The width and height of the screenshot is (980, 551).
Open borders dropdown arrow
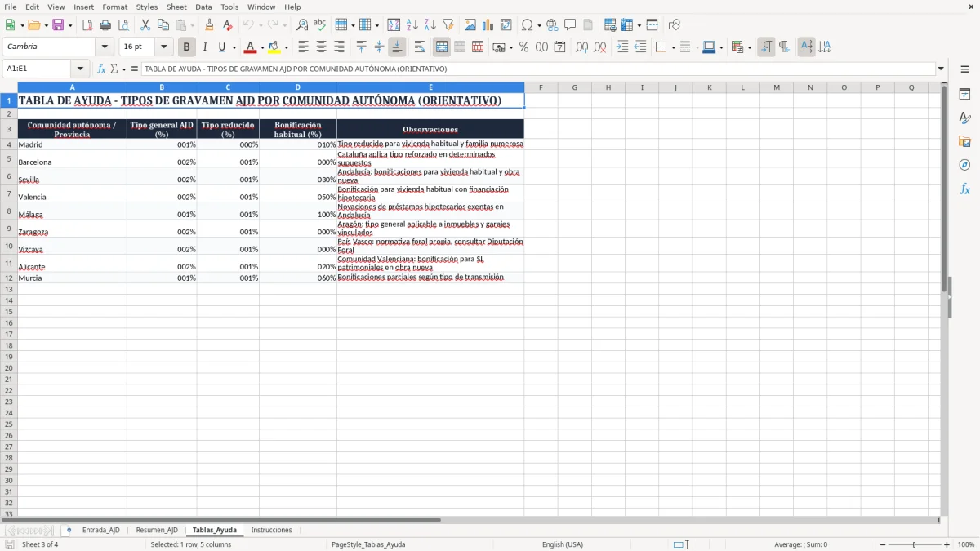672,47
